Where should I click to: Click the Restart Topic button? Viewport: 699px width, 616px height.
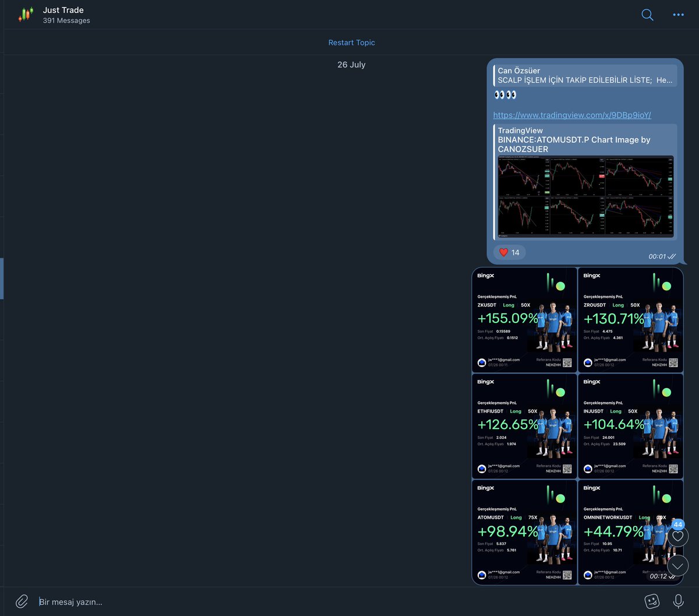click(351, 43)
